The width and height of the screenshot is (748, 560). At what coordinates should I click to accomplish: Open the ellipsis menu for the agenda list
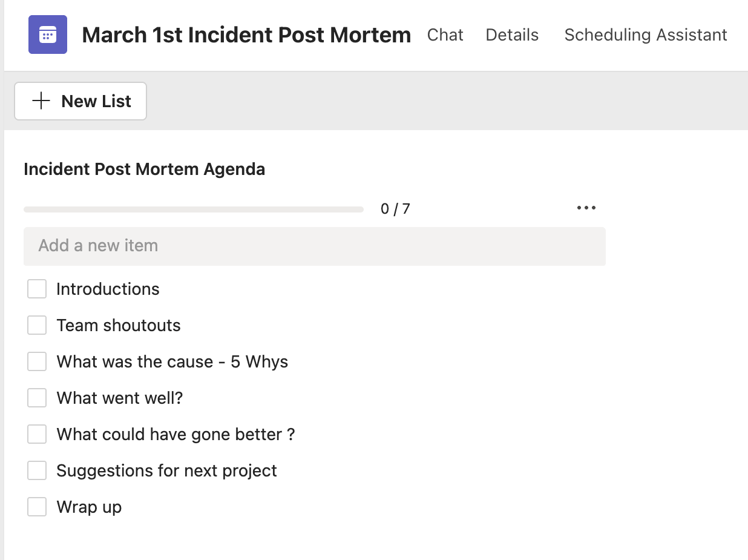(x=585, y=208)
